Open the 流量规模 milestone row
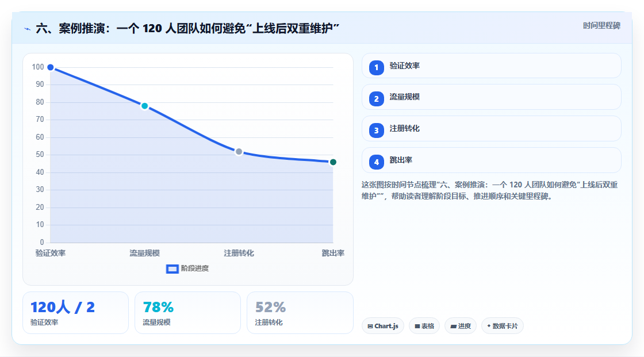Image resolution: width=644 pixels, height=357 pixels. tap(491, 97)
